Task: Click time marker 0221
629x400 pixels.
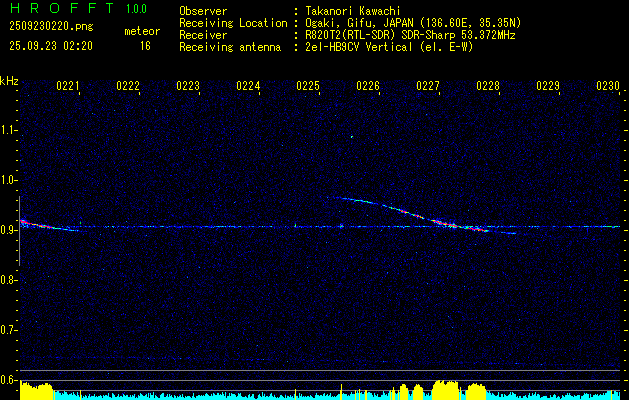Action: click(x=68, y=86)
